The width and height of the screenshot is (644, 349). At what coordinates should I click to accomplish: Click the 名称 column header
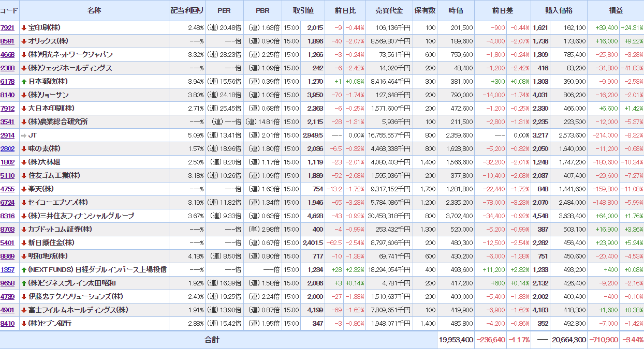pyautogui.click(x=94, y=10)
